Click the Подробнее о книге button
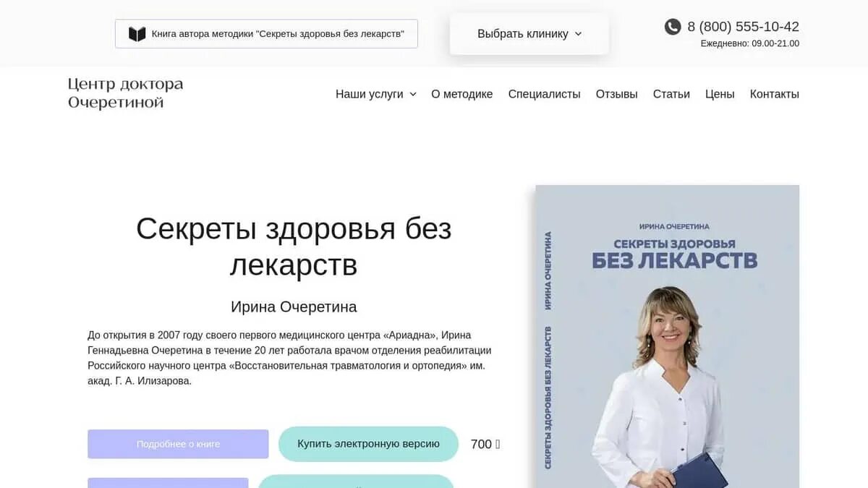Image resolution: width=868 pixels, height=488 pixels. 178,444
